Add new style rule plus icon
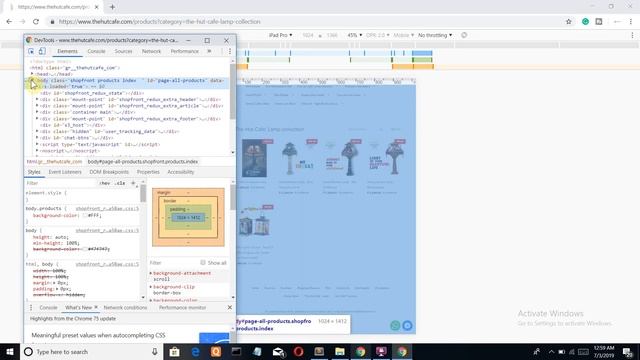The height and width of the screenshot is (360, 640). 133,183
